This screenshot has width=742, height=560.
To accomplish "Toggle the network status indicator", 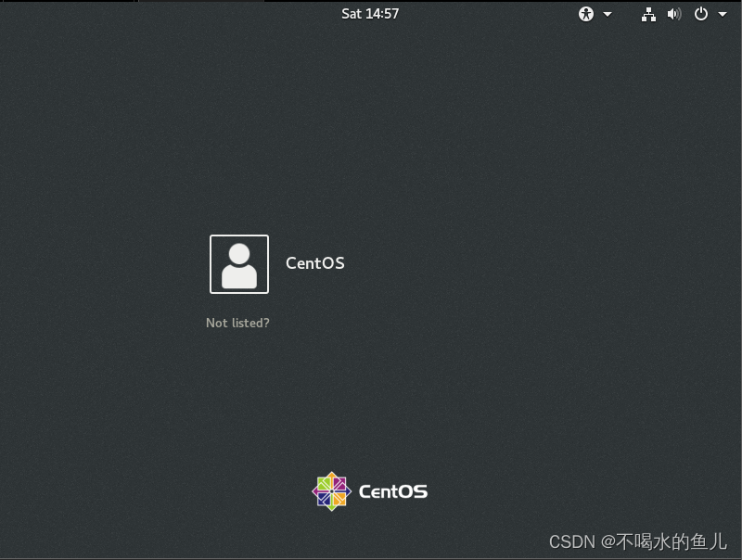I will 648,14.
